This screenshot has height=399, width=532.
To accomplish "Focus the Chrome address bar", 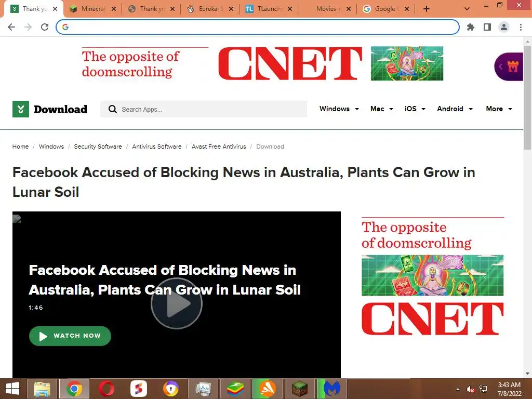I will point(258,27).
